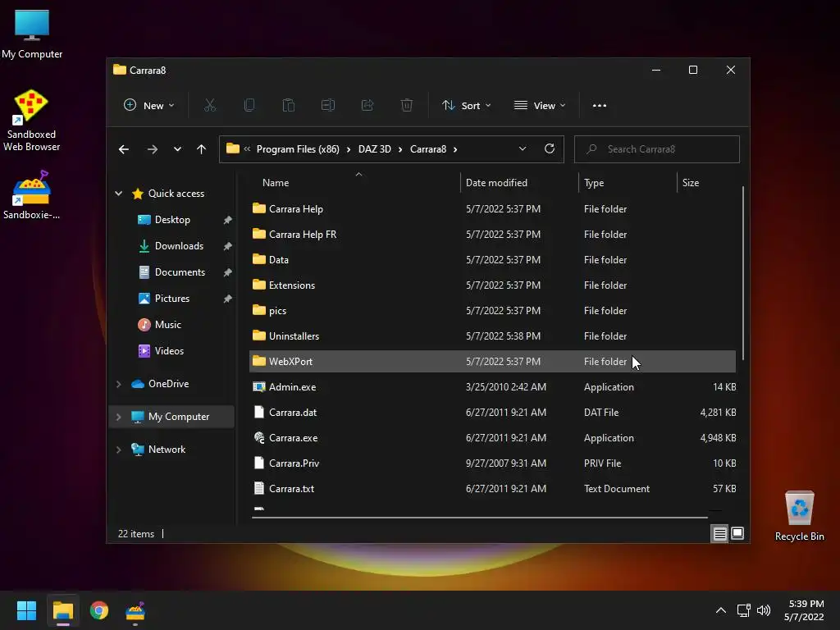Open Sandboxed Web Browser desktop shortcut

(31, 120)
